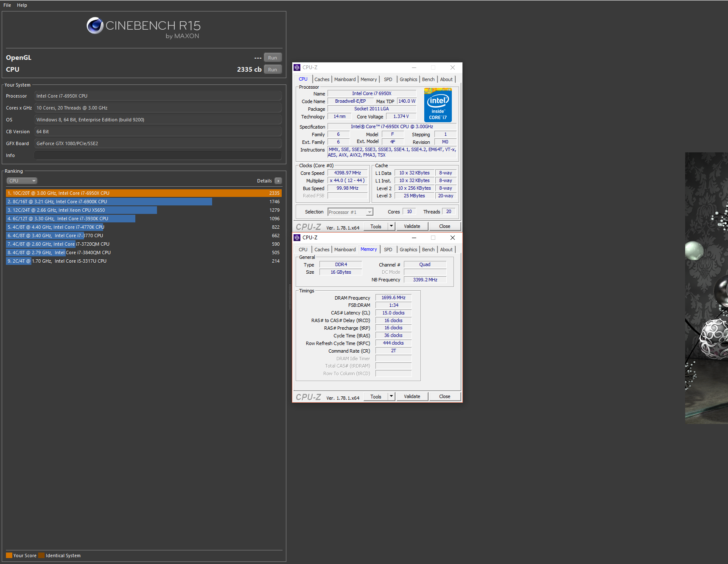The image size is (728, 564).
Task: Open Bench tab in upper CPU-Z
Action: pos(428,79)
